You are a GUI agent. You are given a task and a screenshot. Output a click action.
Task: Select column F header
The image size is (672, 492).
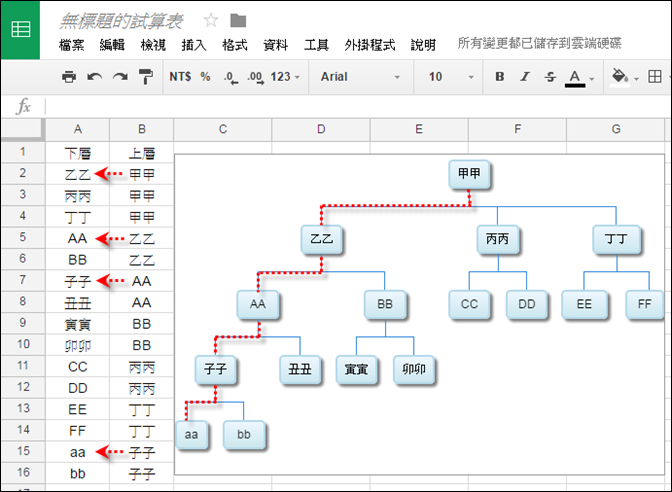point(518,129)
